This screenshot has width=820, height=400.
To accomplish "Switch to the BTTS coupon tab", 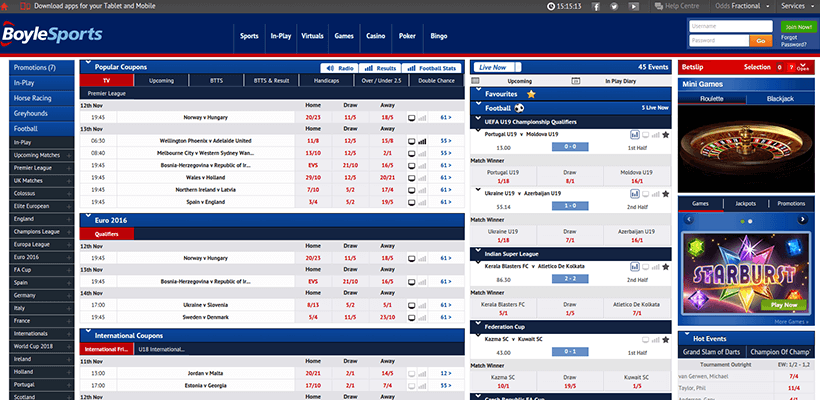I will pyautogui.click(x=216, y=81).
